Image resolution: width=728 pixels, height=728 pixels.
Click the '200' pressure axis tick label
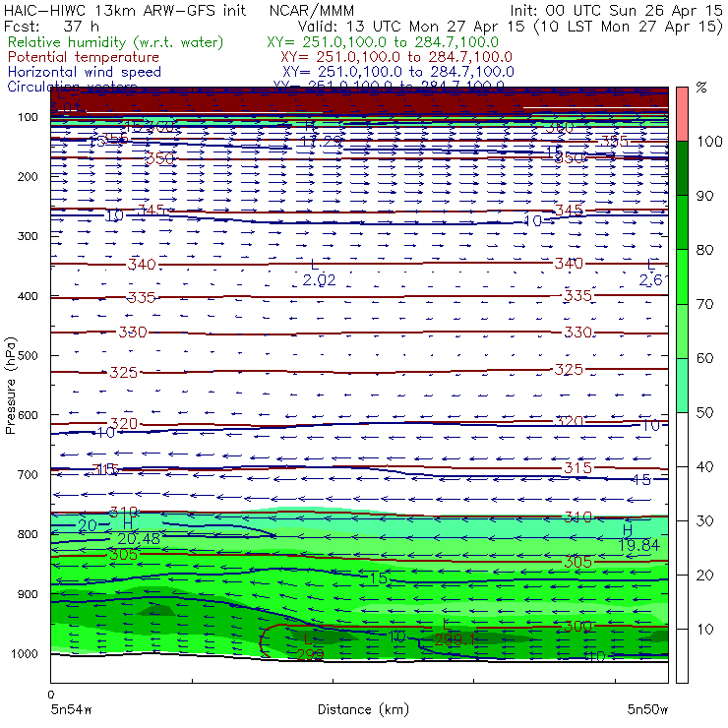click(28, 176)
